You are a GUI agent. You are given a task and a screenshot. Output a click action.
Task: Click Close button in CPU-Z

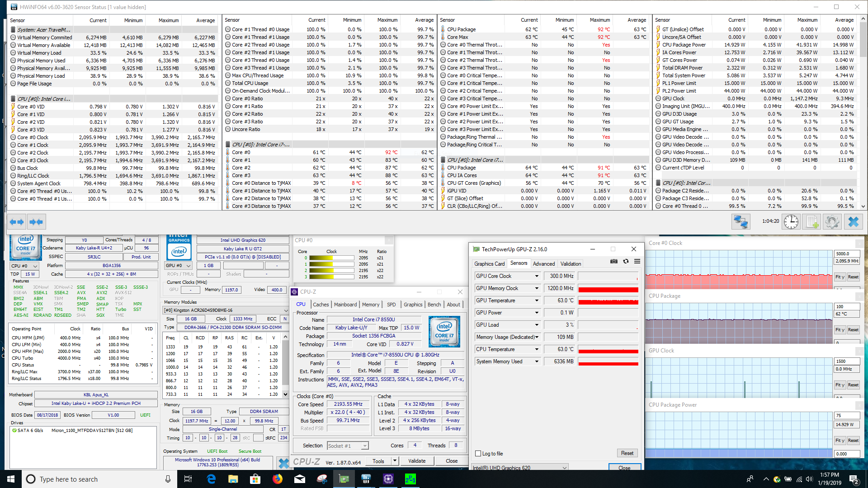[x=452, y=461]
